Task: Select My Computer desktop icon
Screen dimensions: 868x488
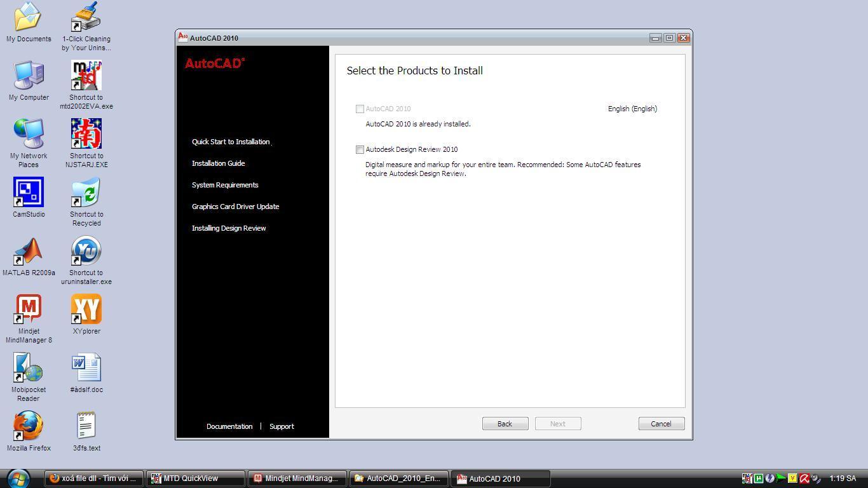Action: pyautogui.click(x=29, y=75)
